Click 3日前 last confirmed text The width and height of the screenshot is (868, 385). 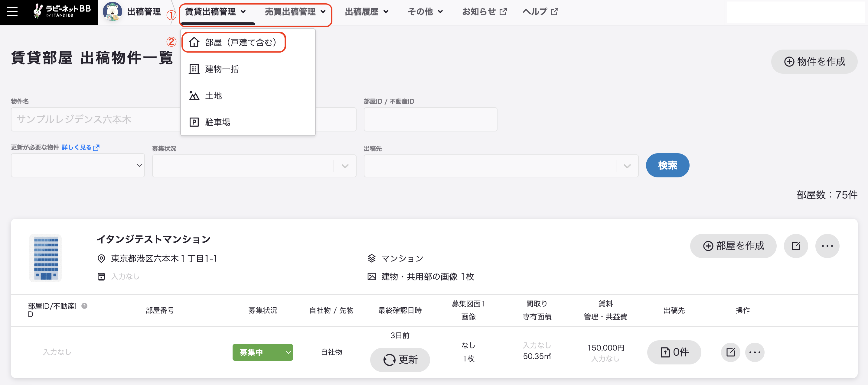pyautogui.click(x=400, y=335)
